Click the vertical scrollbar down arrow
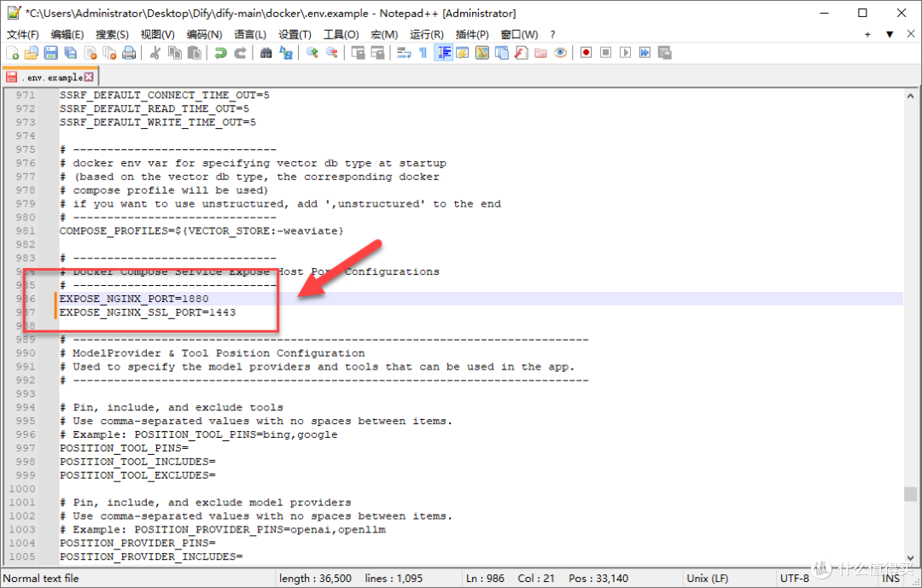 click(x=910, y=557)
